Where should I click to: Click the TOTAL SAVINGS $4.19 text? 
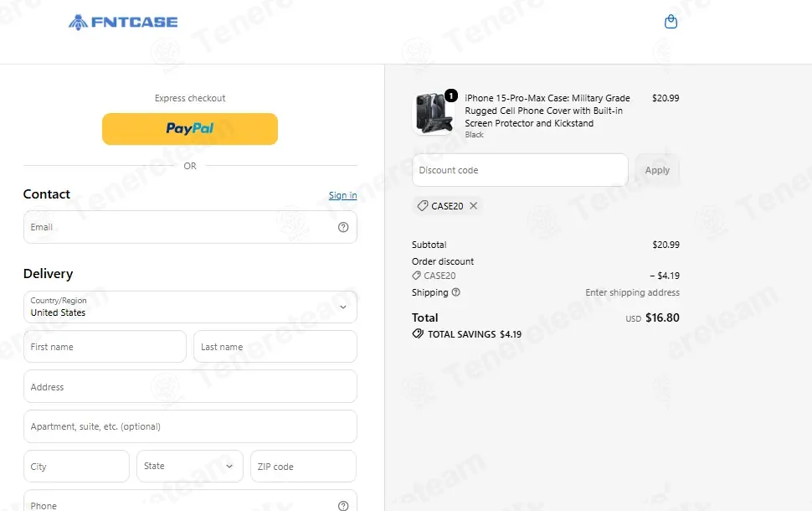pyautogui.click(x=475, y=334)
